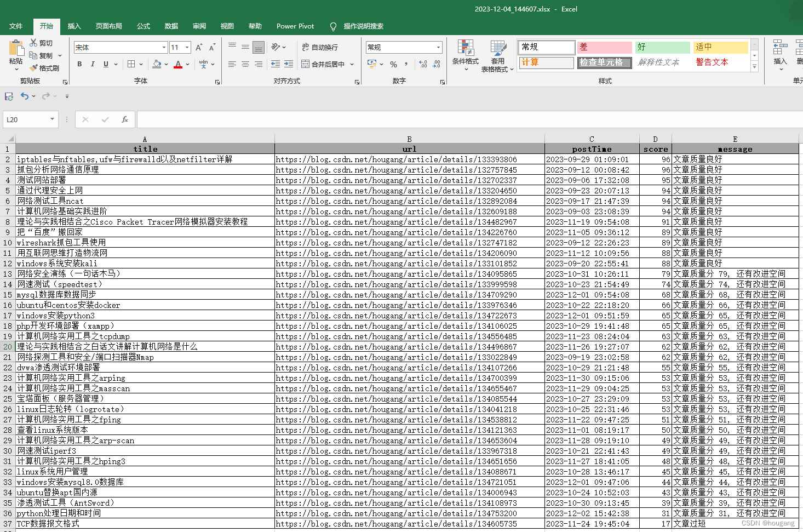Toggle wrap text (自动换行)

tap(320, 47)
